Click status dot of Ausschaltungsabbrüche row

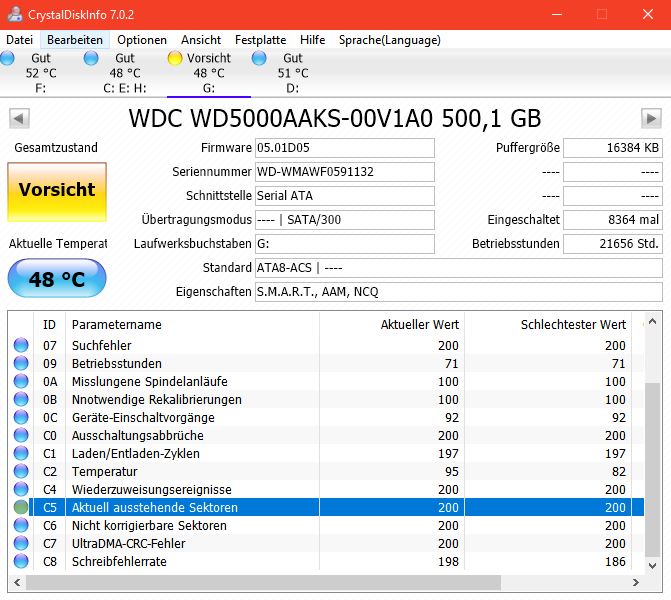21,435
